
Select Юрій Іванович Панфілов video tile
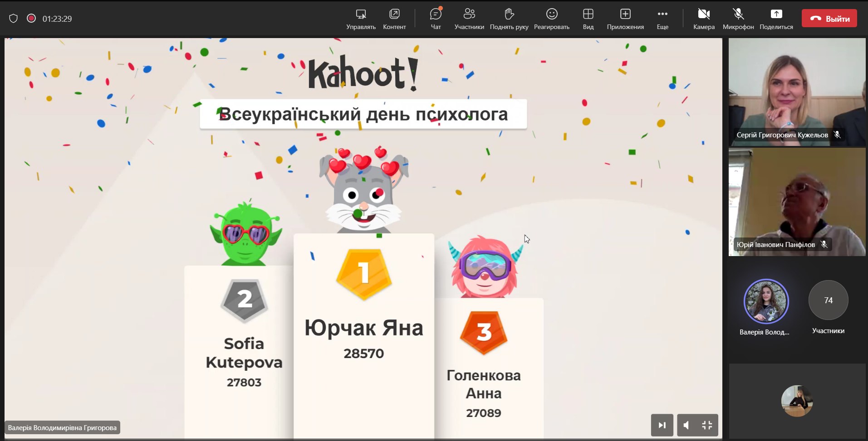pos(797,202)
